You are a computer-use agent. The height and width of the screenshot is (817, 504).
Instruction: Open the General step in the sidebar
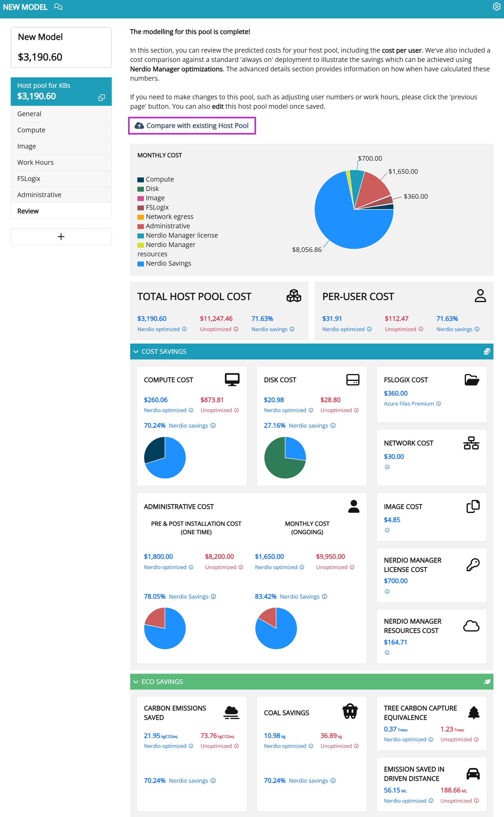coord(61,114)
